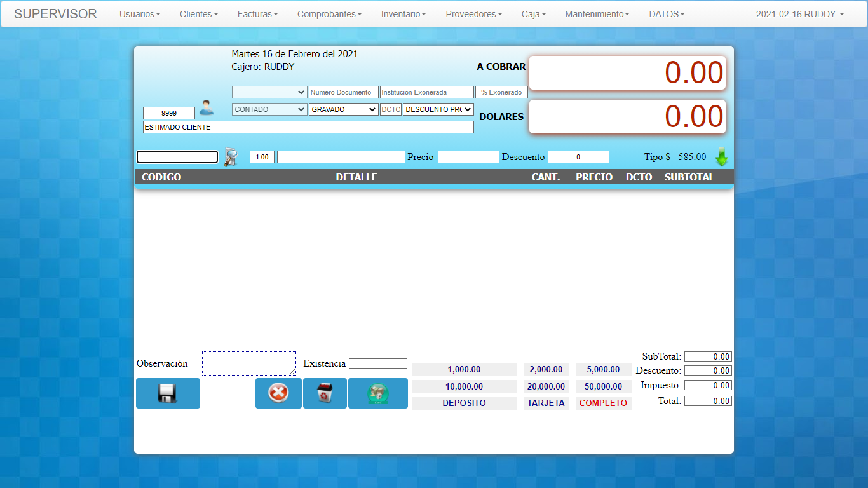
Task: Click the TARJETA payment button
Action: coord(546,403)
